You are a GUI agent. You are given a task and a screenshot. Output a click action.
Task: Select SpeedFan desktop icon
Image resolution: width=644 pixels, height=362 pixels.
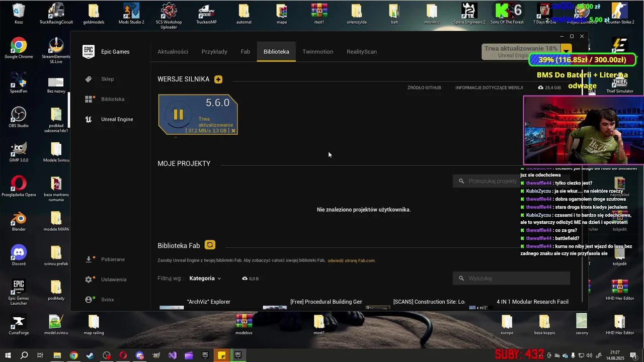pos(19,83)
